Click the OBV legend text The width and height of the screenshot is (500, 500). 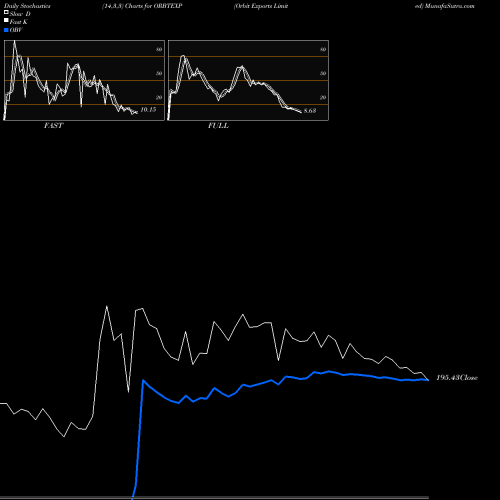16,30
